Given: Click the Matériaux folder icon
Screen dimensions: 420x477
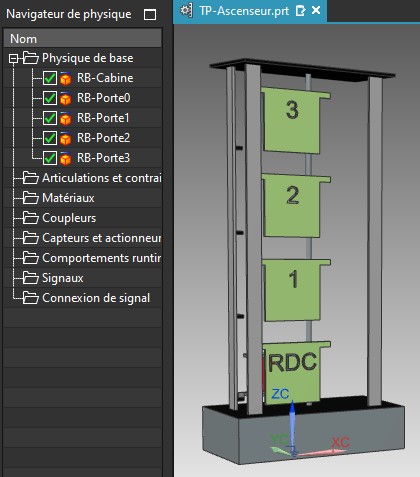Looking at the screenshot, I should pos(31,198).
